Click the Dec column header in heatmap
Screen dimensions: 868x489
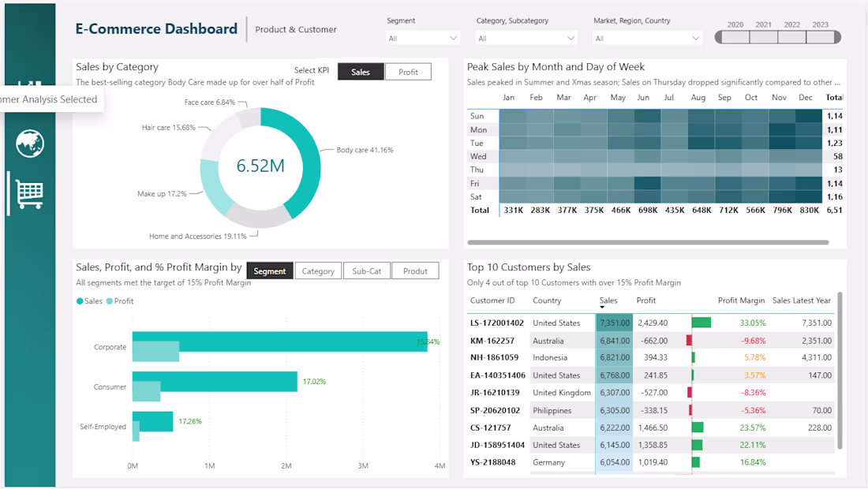(x=806, y=97)
